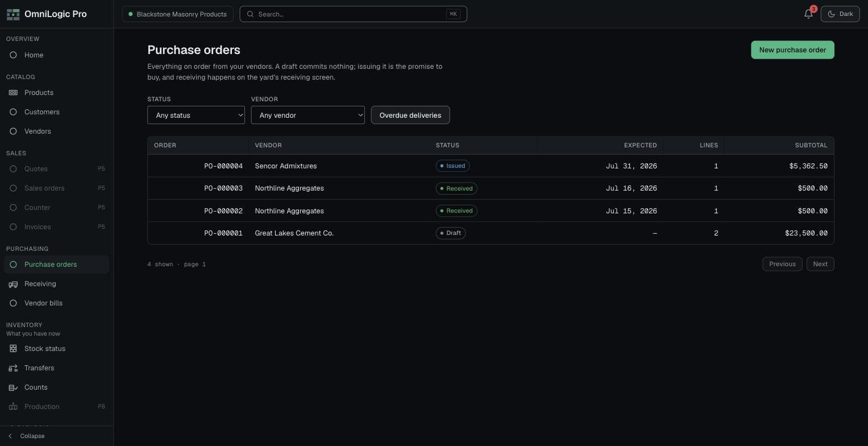This screenshot has width=868, height=446.
Task: Click New purchase order button
Action: coord(792,50)
